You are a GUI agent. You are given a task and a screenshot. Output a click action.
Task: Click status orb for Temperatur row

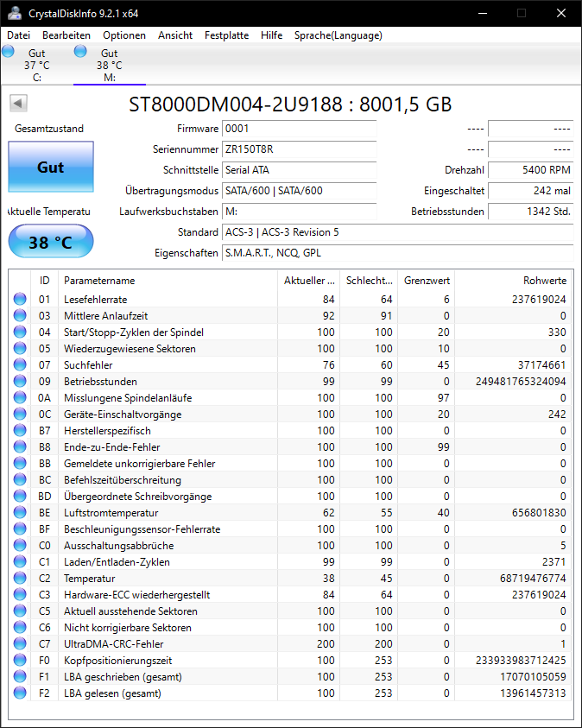point(20,578)
